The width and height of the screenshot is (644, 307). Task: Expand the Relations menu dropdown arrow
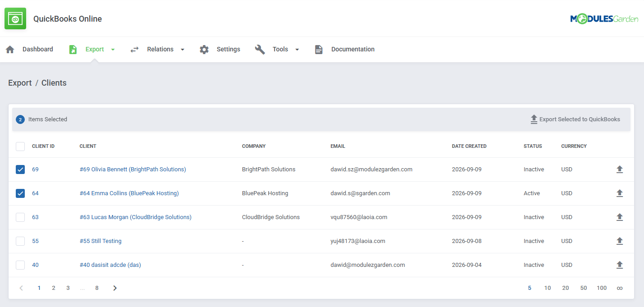point(183,50)
